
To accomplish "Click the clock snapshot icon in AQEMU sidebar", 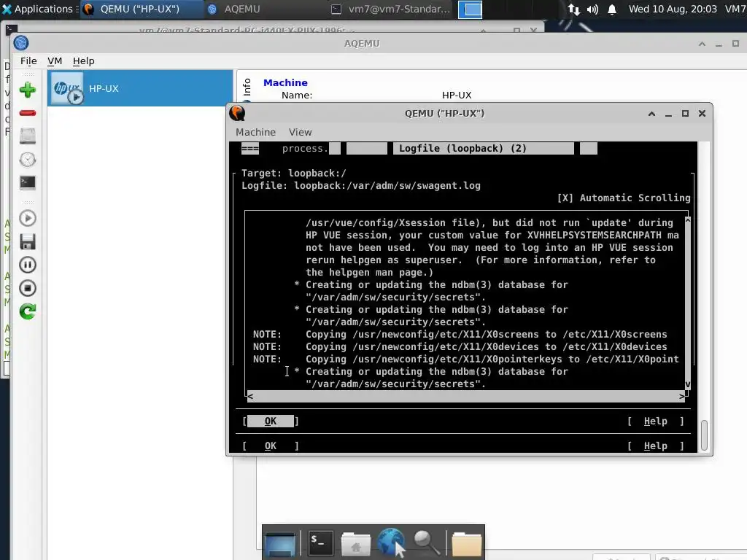I will (x=28, y=160).
